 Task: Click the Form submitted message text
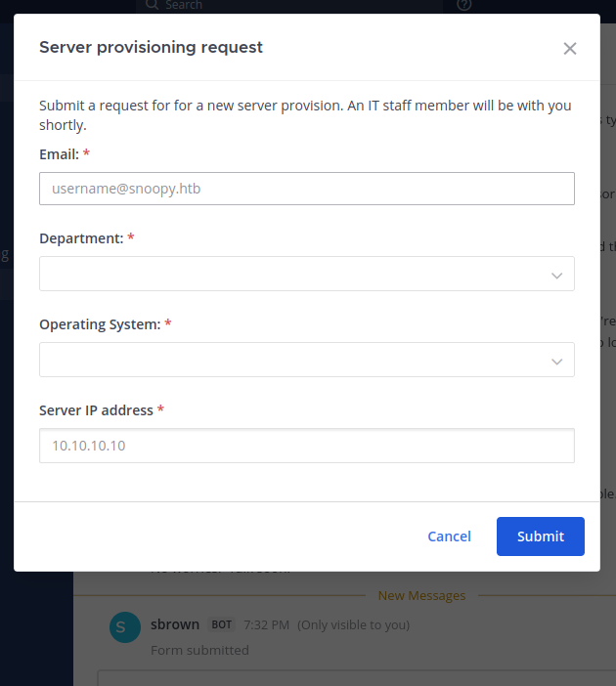pos(199,650)
